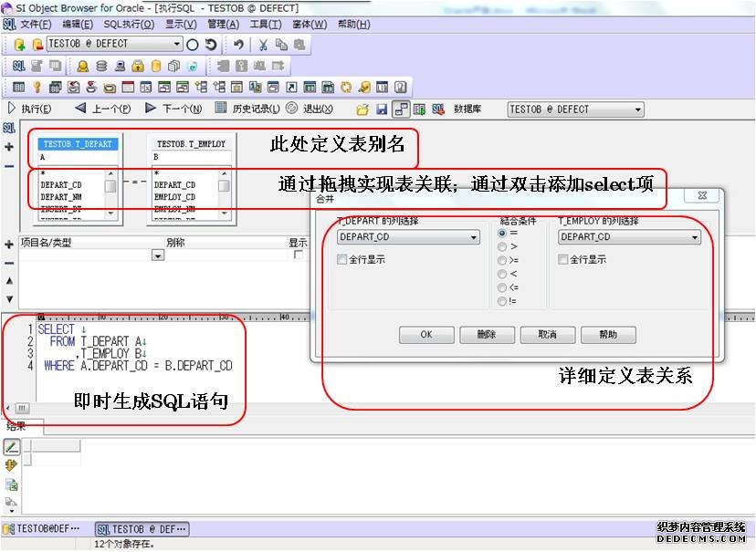Click the refresh icon beside connection dropdown
Viewport: 756px width, 552px height.
point(211,44)
